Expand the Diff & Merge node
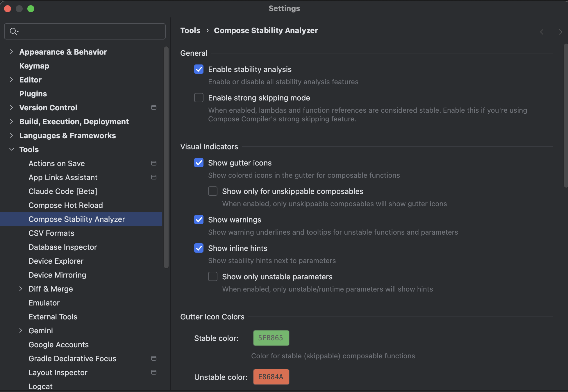 pos(21,289)
